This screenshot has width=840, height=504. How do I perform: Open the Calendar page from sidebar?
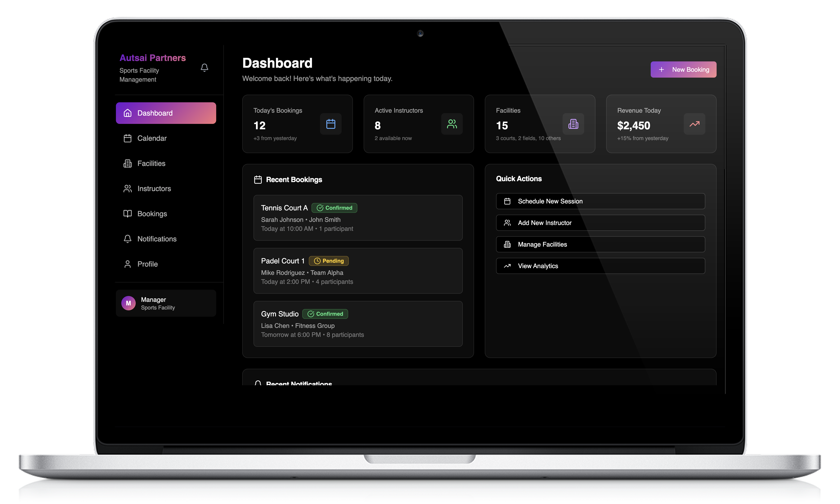pos(152,138)
